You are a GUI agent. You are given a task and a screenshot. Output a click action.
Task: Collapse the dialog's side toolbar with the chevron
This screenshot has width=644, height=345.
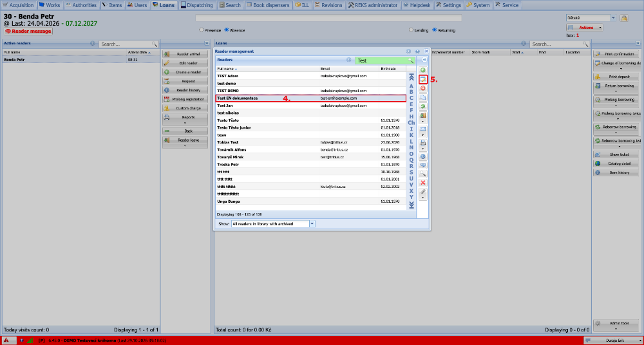[x=424, y=60]
